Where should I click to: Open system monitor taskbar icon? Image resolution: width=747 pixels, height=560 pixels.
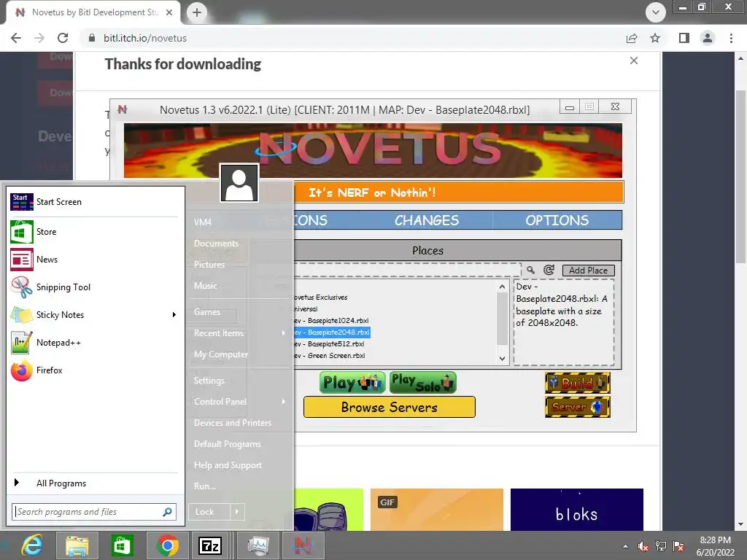click(x=258, y=545)
